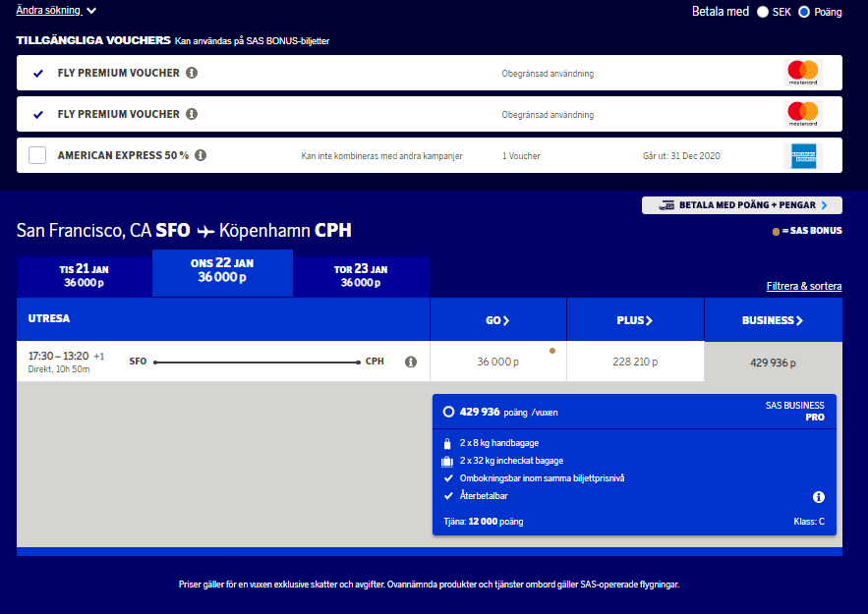868x614 pixels.
Task: Choose the 429 936 poäng Business Pro fare
Action: coord(449,412)
